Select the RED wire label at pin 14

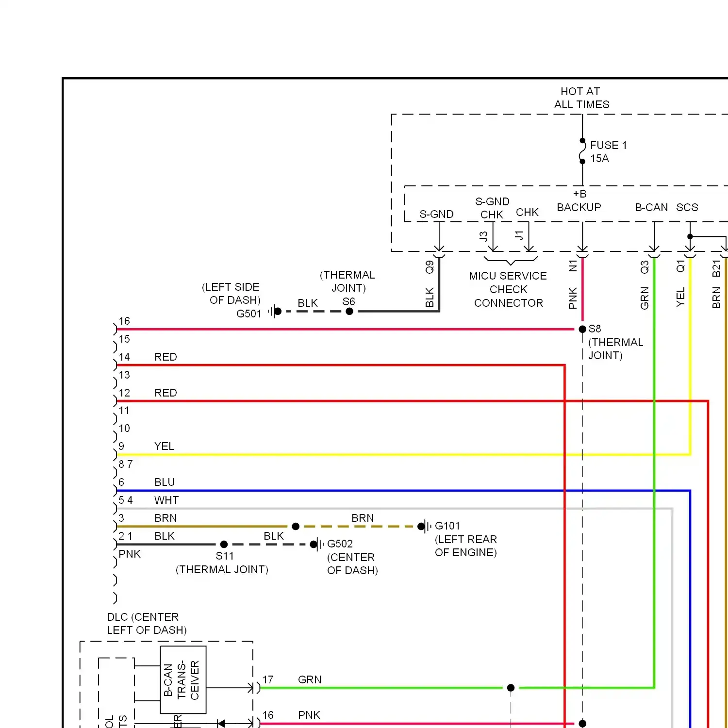tap(165, 357)
